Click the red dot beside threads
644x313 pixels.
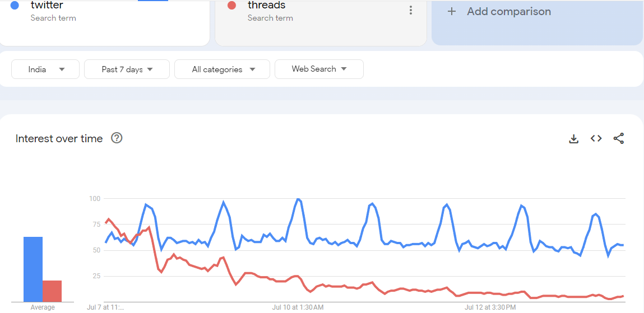(231, 6)
